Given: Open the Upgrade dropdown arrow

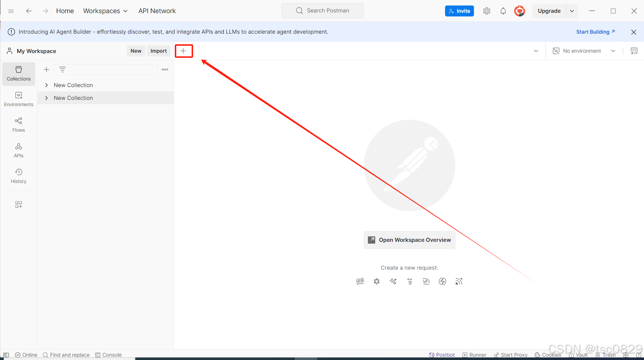Looking at the screenshot, I should 572,11.
